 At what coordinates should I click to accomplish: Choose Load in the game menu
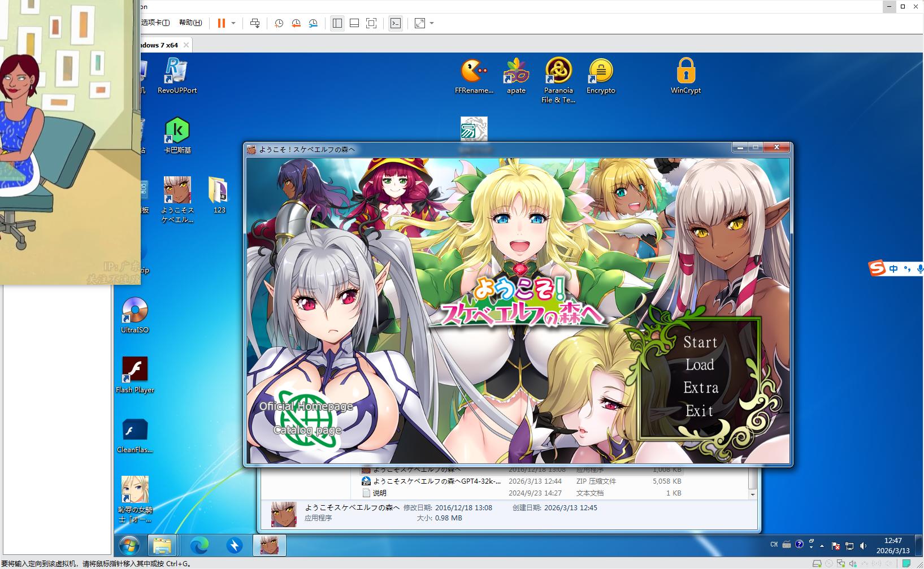point(700,365)
